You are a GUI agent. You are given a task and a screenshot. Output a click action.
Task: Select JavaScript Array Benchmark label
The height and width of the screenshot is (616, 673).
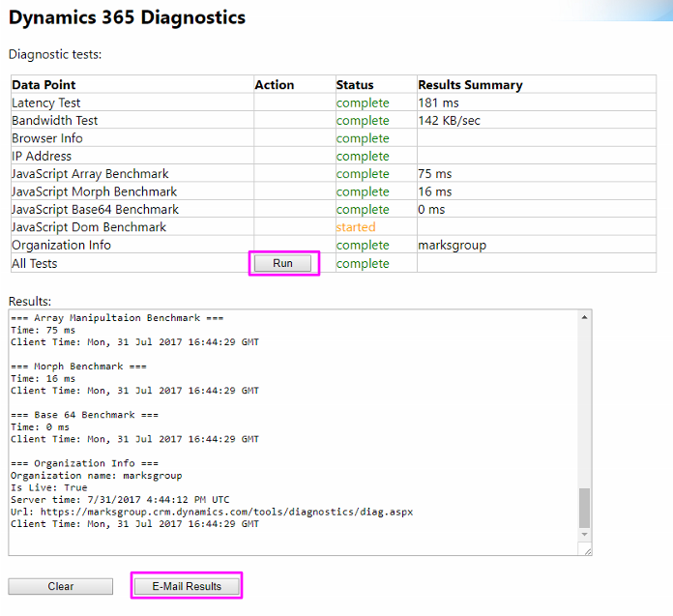(x=90, y=174)
